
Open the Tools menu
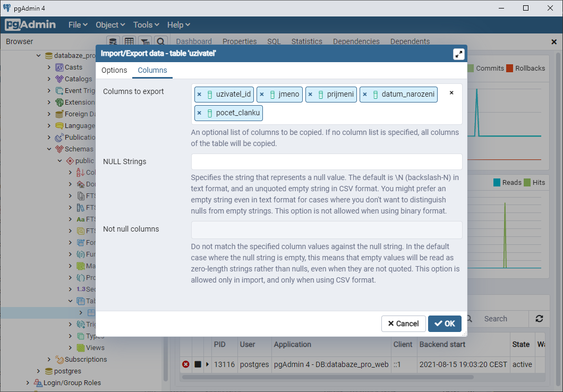coord(145,24)
